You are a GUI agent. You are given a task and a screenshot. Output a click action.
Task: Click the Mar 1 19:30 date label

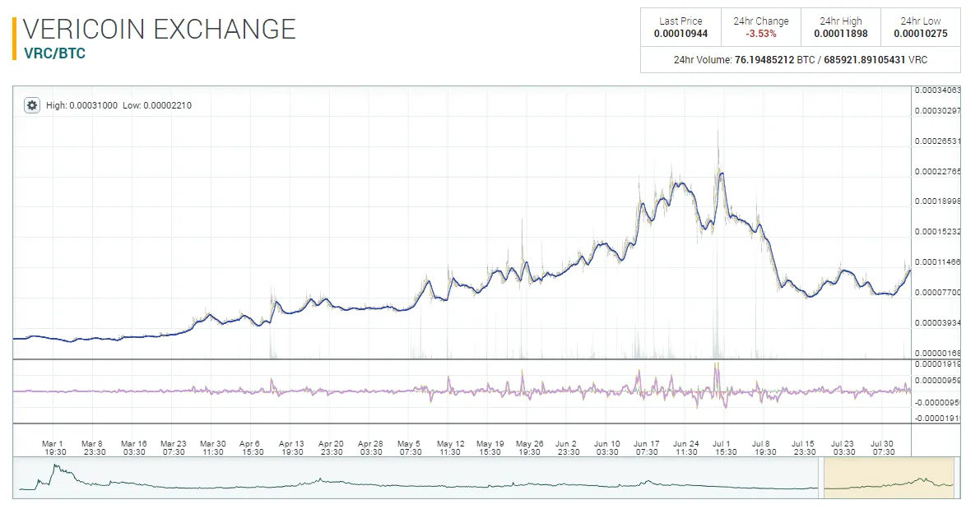point(54,448)
